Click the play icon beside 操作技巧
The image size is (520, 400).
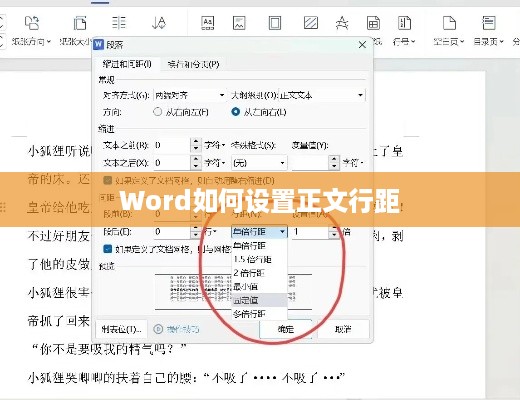tap(158, 329)
